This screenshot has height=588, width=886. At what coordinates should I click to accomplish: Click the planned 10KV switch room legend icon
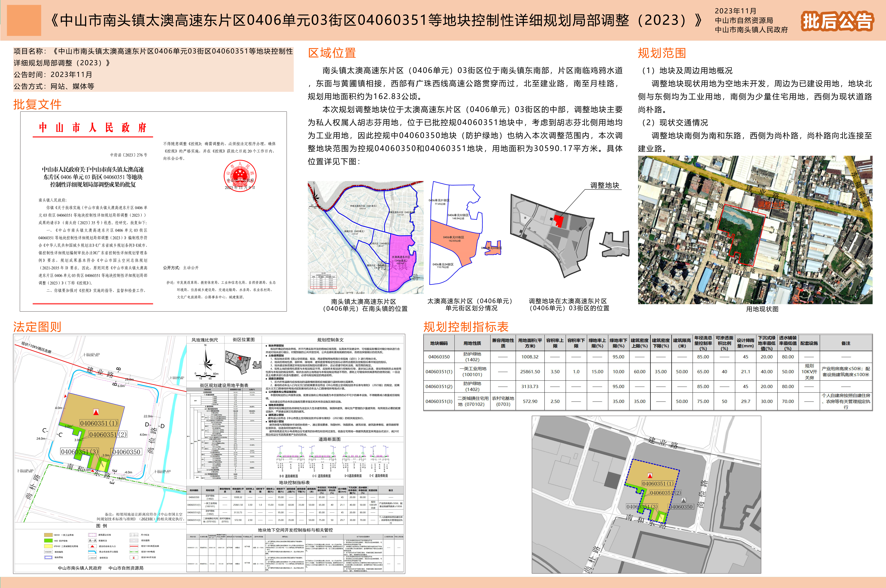tap(134, 558)
